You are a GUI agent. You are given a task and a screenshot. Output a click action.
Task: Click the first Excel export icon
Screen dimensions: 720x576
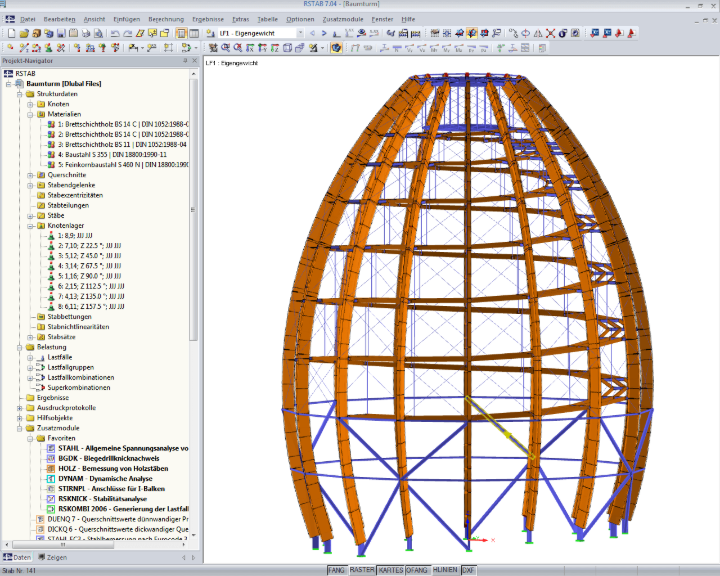click(595, 33)
